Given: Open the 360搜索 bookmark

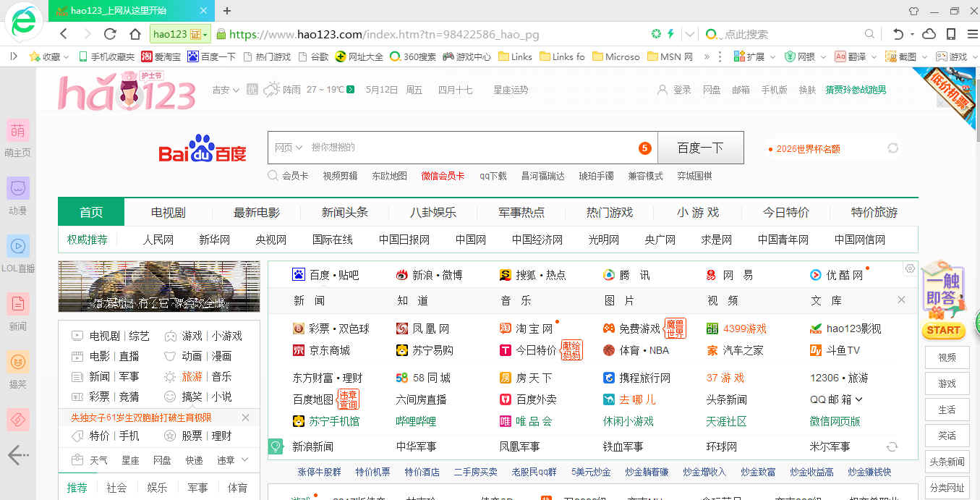Looking at the screenshot, I should coord(413,56).
